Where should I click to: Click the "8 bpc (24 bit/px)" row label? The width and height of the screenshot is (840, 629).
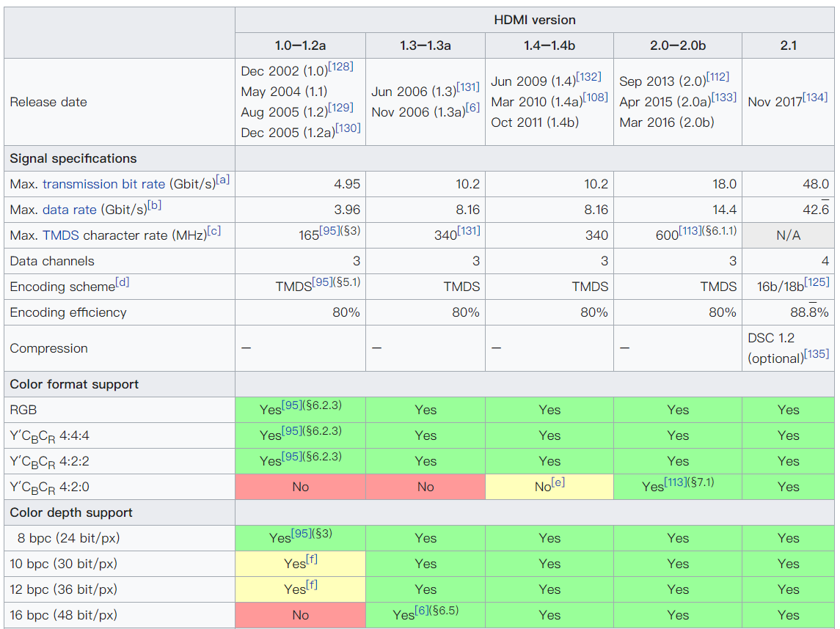point(68,539)
